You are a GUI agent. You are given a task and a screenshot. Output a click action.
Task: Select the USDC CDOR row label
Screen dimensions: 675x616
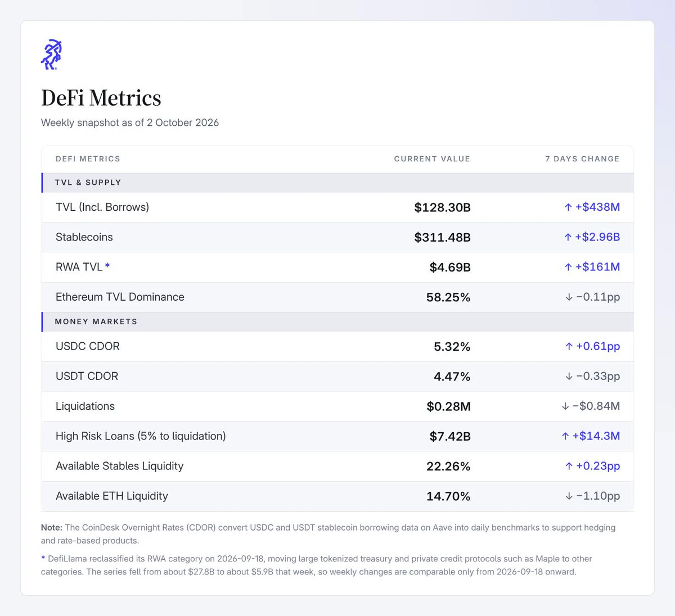click(x=88, y=346)
